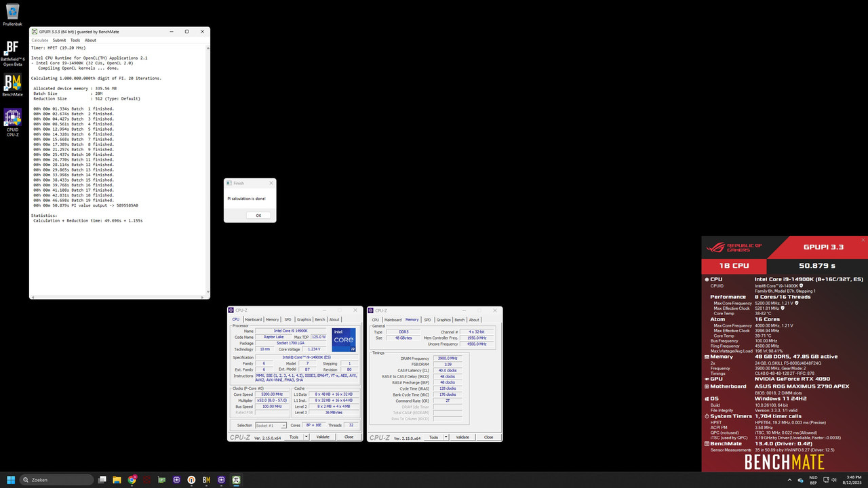Switch to the Mainboard tab in CPU-Z's CPU window

pos(253,319)
